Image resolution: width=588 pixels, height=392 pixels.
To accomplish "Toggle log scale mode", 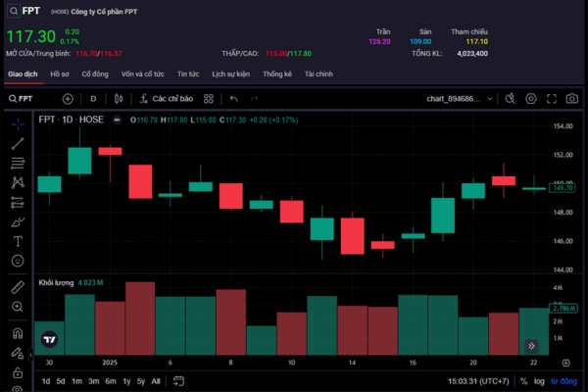I will pos(539,381).
